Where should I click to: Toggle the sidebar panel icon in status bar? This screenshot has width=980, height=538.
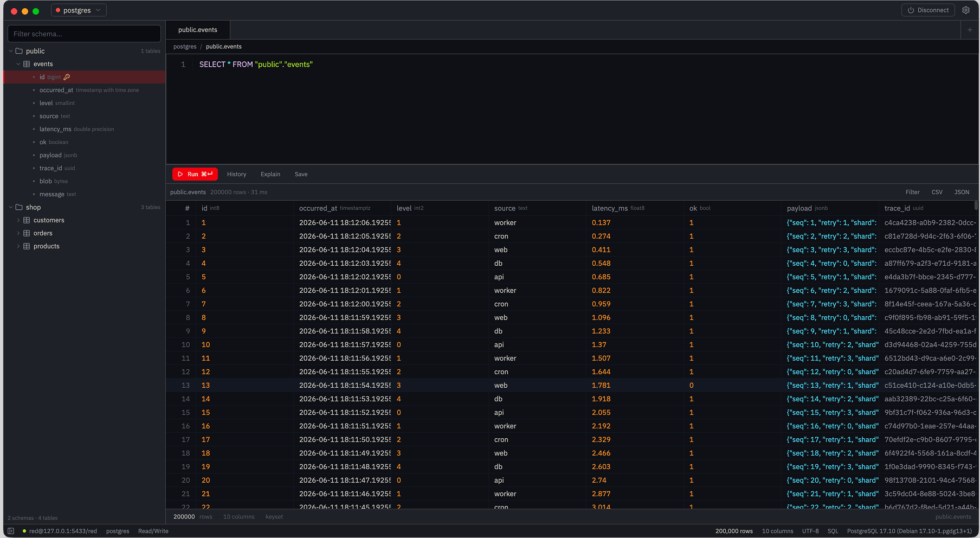click(x=11, y=531)
